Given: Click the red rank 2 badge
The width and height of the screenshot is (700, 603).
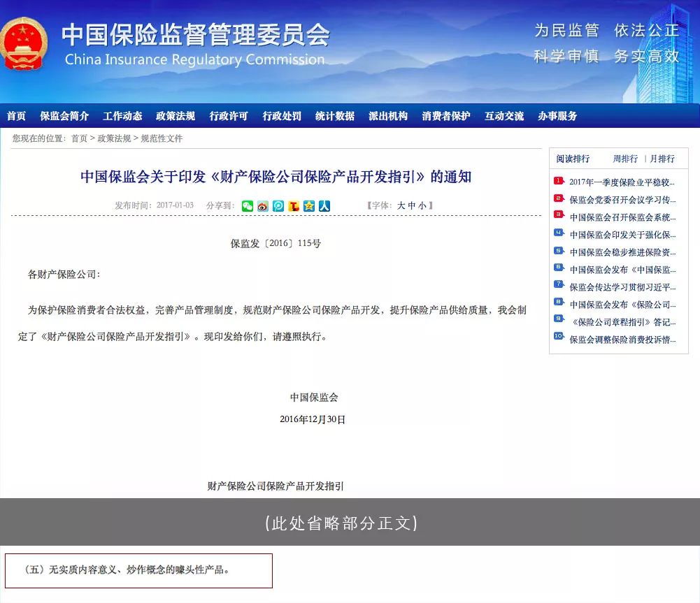Looking at the screenshot, I should [559, 198].
